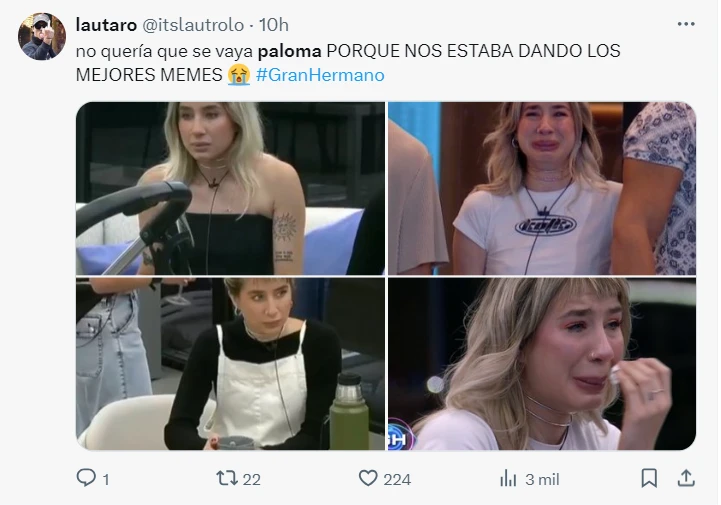
Task: View tweet analytics bar chart icon
Action: tap(508, 478)
